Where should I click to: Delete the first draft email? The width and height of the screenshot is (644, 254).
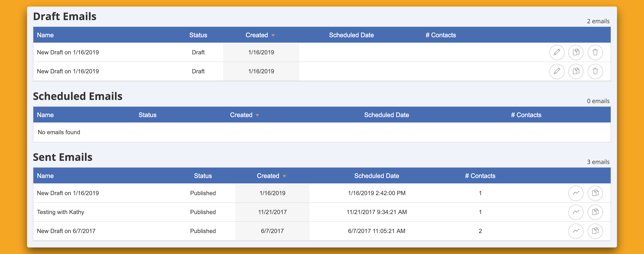595,52
